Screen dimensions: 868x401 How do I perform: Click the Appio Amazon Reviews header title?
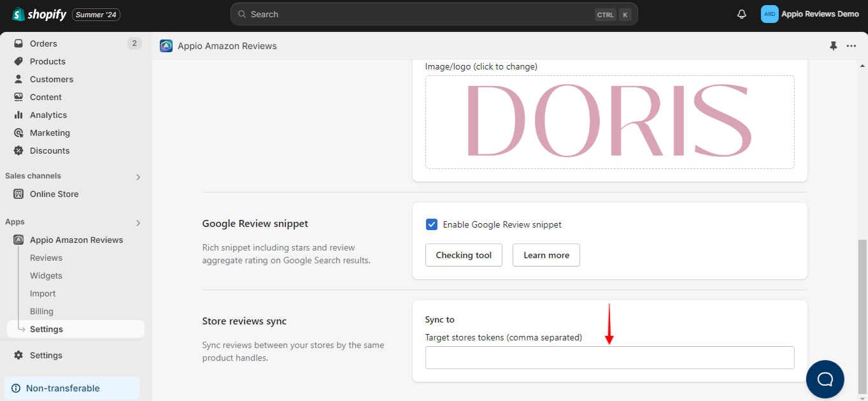(x=227, y=46)
